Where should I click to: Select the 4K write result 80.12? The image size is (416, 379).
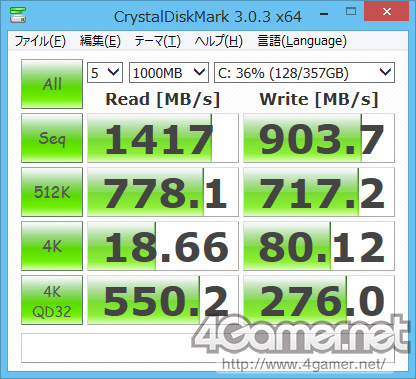coord(319,246)
